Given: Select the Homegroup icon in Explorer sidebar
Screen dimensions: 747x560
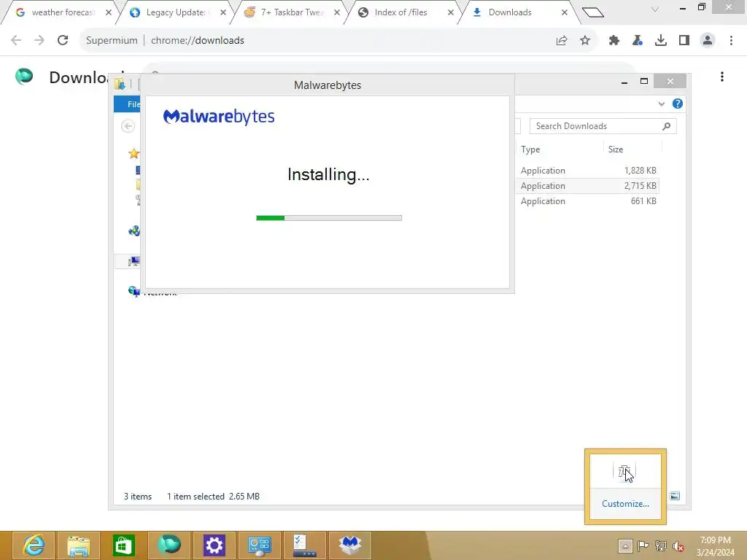Looking at the screenshot, I should tap(134, 231).
